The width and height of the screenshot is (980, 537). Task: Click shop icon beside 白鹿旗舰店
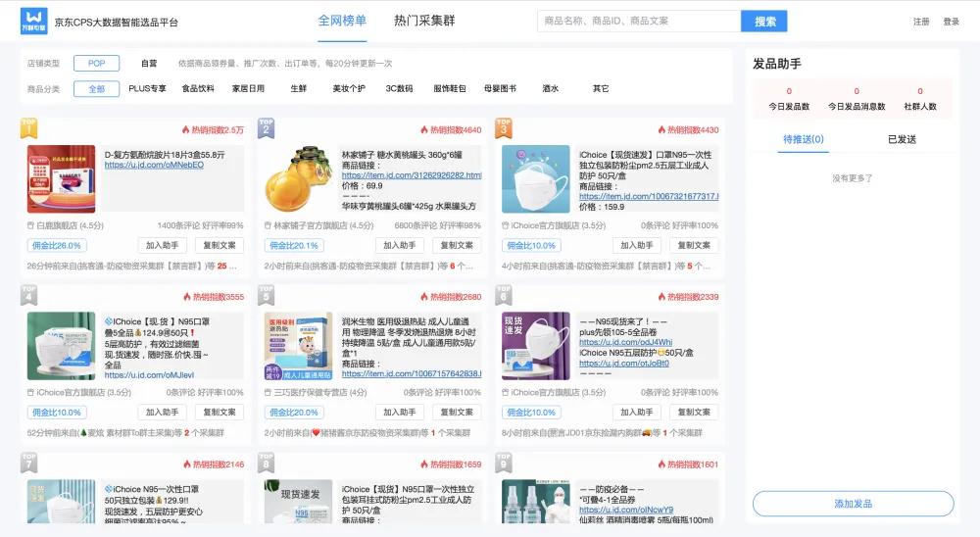(30, 225)
